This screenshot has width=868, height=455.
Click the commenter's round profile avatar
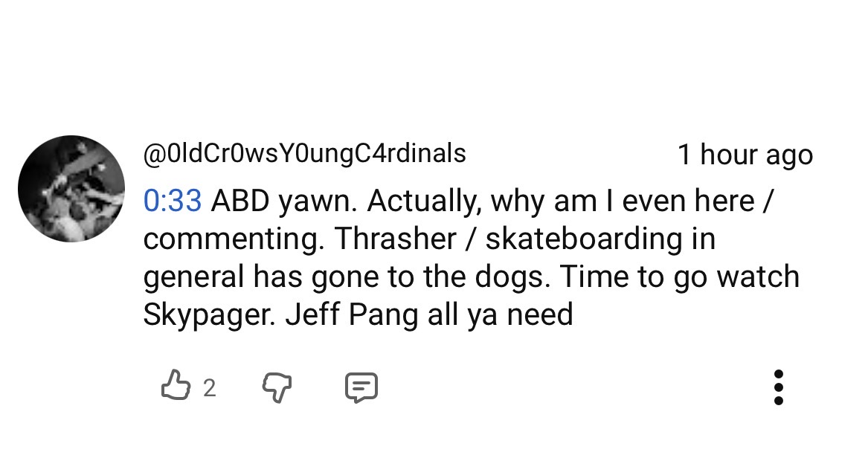coord(71,189)
